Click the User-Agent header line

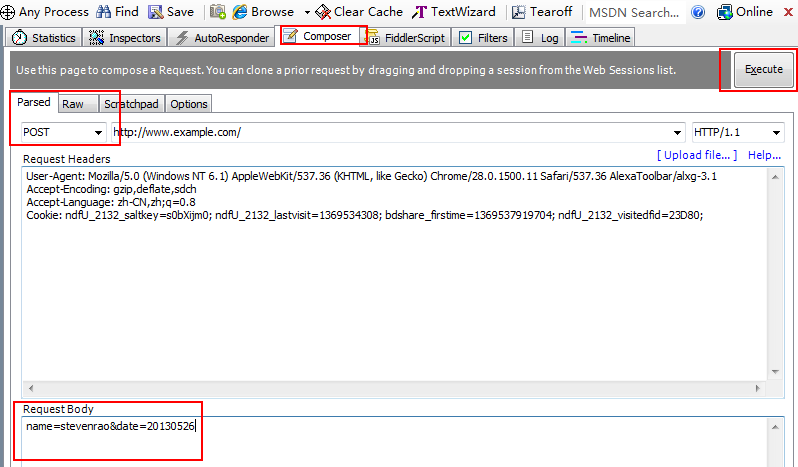coord(372,176)
